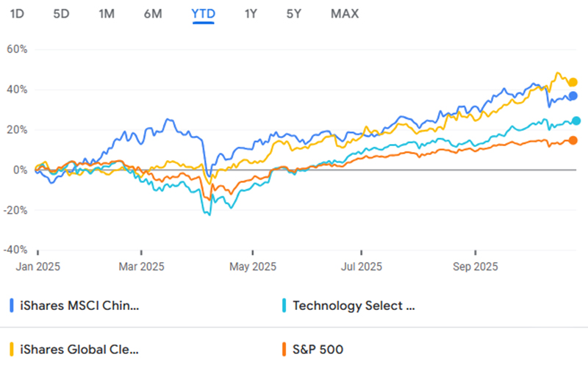Click the blue endpoint dot on chart
The image size is (588, 368).
pos(573,96)
